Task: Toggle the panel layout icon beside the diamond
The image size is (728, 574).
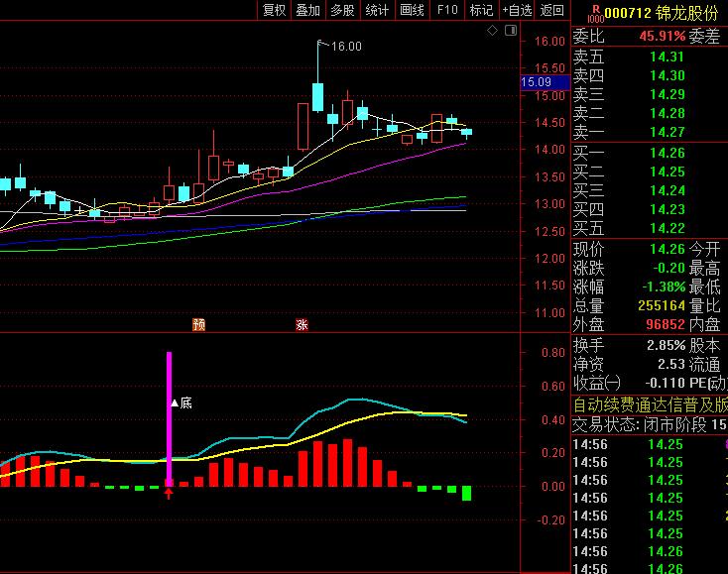Action: [511, 31]
